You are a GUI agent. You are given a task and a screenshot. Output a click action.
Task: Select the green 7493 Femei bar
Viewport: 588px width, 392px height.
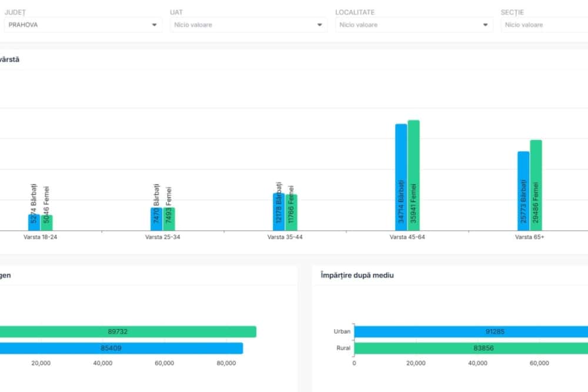coord(169,219)
